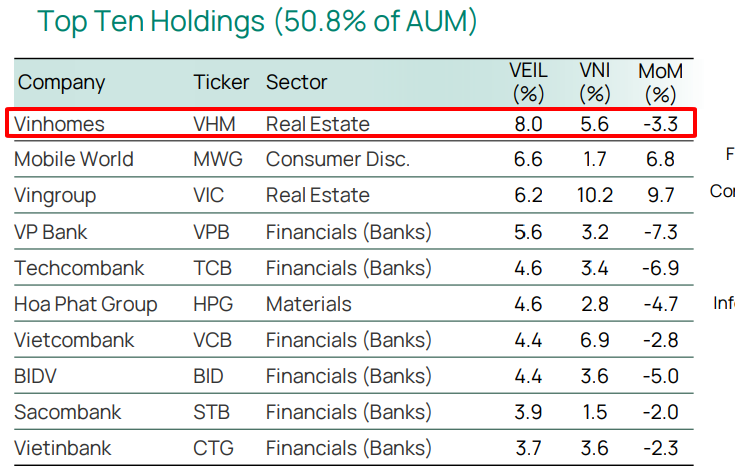The image size is (735, 476).
Task: Click the Sector column header
Action: pyautogui.click(x=296, y=82)
